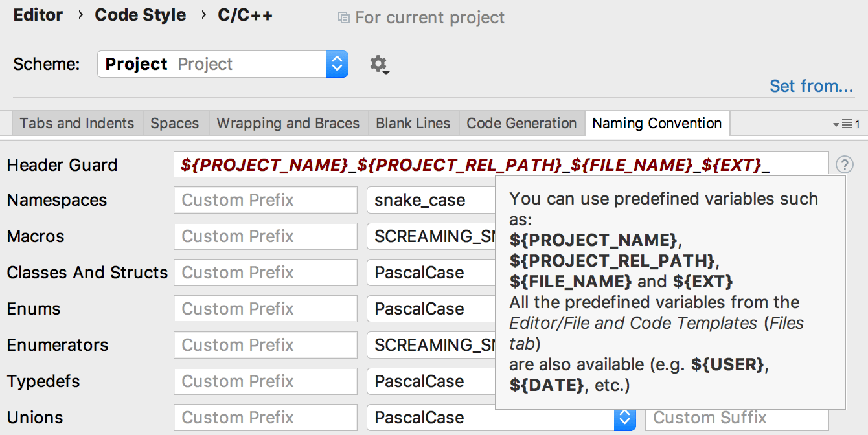This screenshot has width=868, height=435.
Task: Click the Set from... link
Action: coord(811,86)
